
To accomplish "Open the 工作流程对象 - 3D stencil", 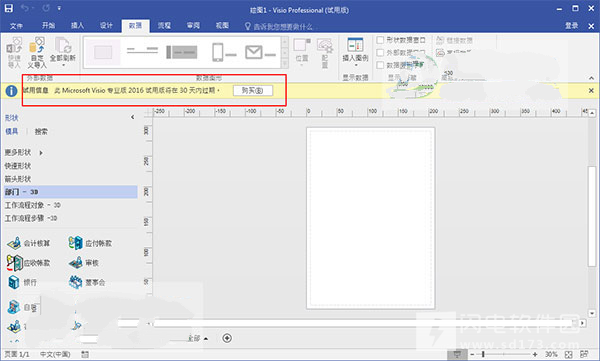I will click(x=33, y=205).
